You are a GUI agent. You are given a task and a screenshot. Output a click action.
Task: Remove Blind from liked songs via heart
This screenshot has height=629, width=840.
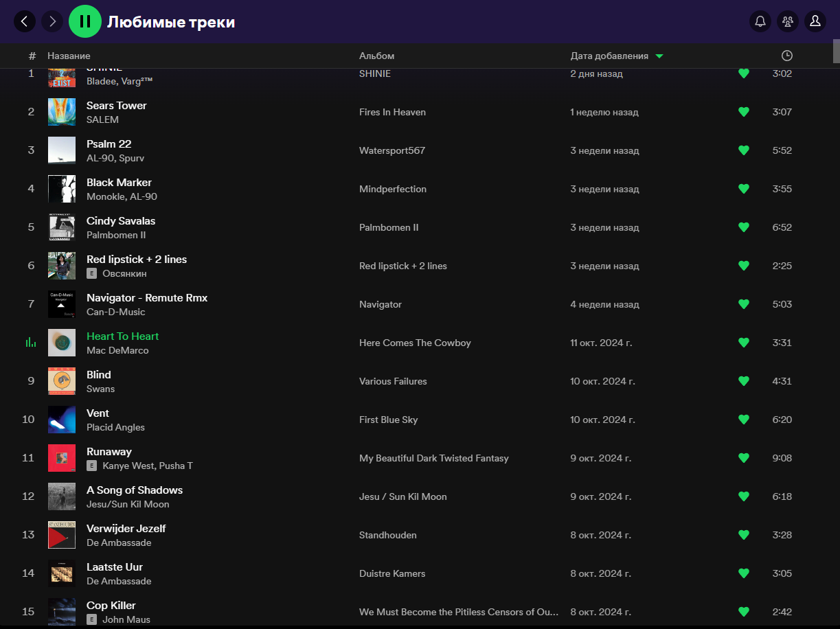[x=743, y=381]
